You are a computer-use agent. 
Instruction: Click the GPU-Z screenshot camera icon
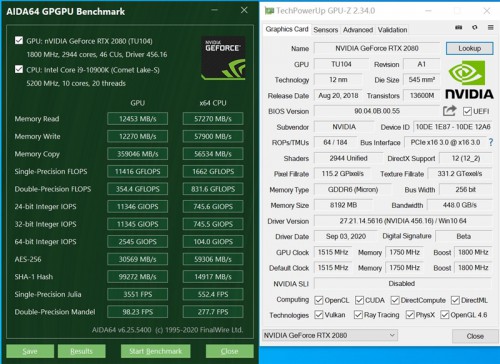tap(459, 28)
